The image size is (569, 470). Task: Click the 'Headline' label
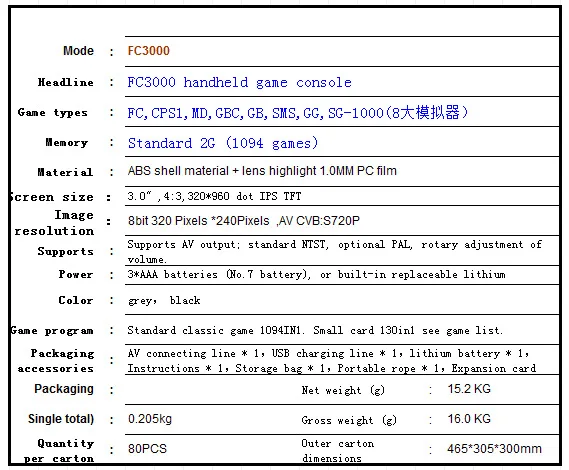pyautogui.click(x=66, y=82)
